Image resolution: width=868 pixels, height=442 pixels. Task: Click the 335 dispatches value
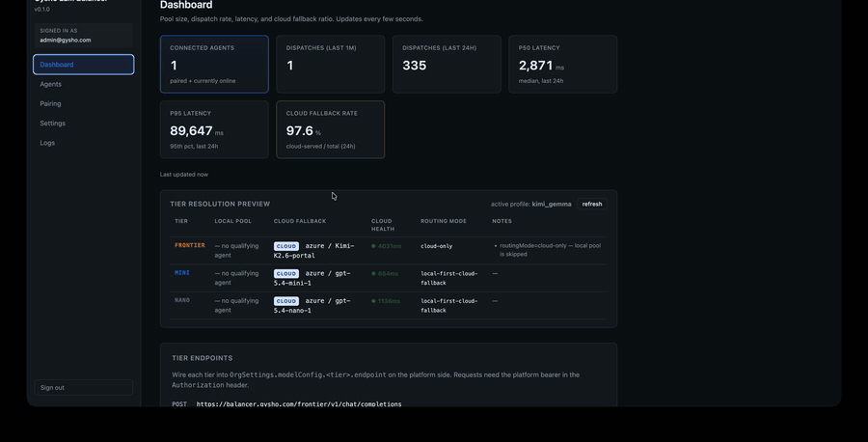[414, 66]
